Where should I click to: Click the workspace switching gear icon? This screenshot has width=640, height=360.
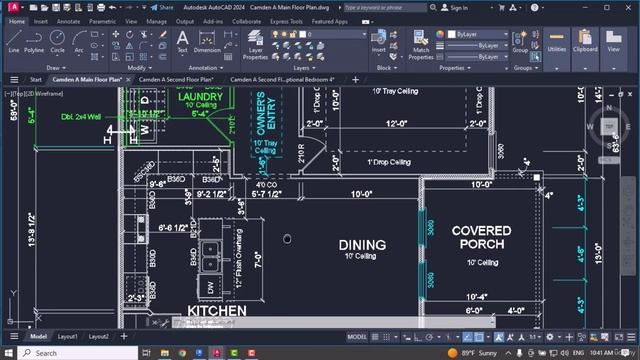point(550,337)
